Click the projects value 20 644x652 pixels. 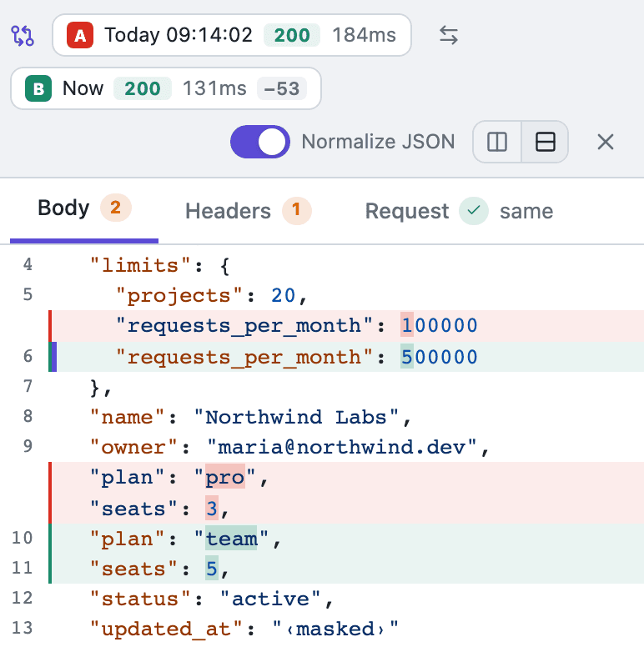[284, 295]
